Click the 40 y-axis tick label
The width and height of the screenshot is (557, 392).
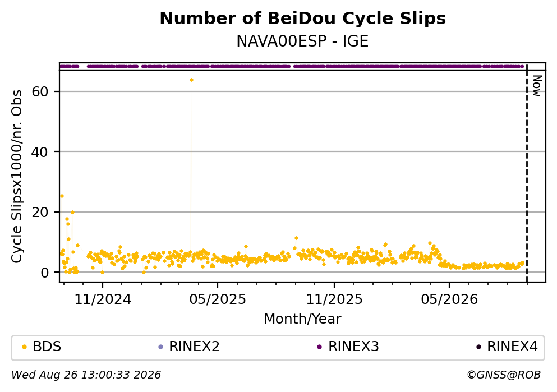40,153
